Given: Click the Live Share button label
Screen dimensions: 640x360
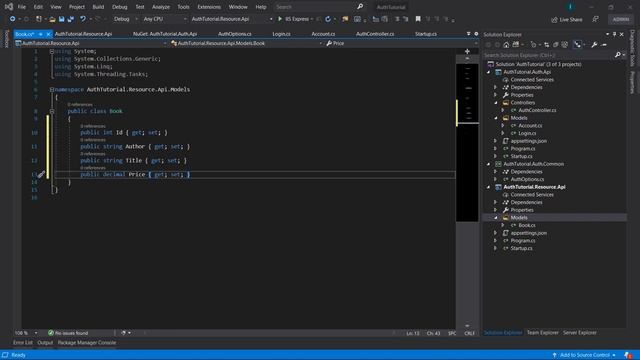Looking at the screenshot, I should [x=571, y=20].
